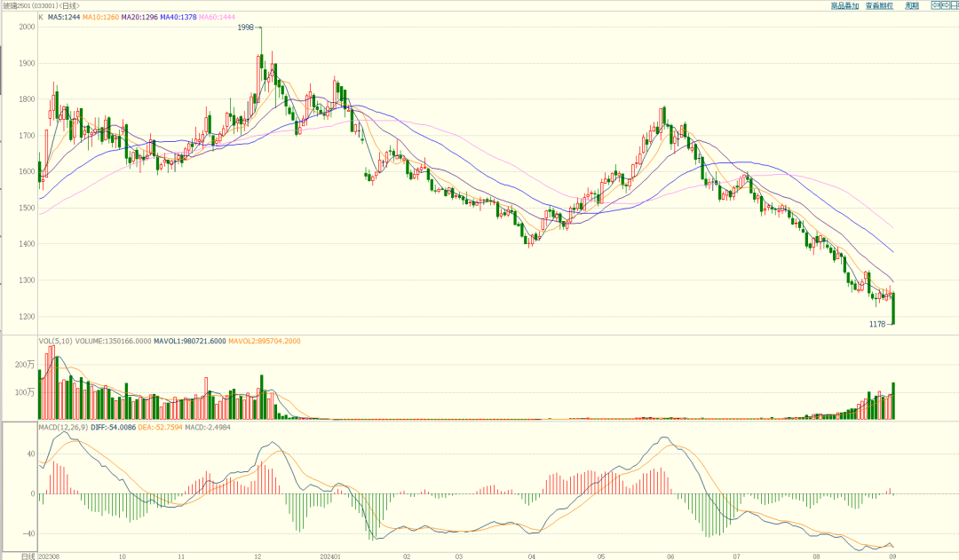
Task: Click the 玻璃2501 contract title
Action: pos(18,5)
